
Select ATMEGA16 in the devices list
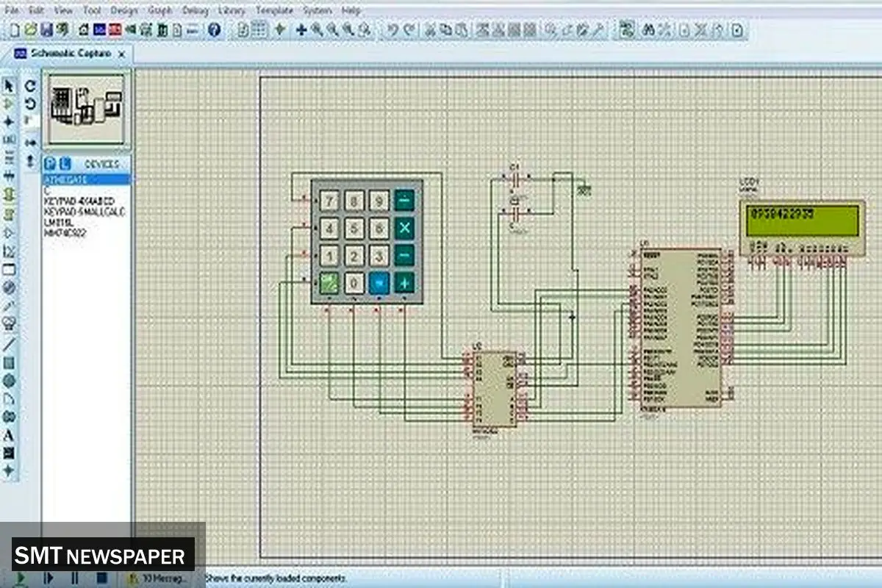coord(86,179)
